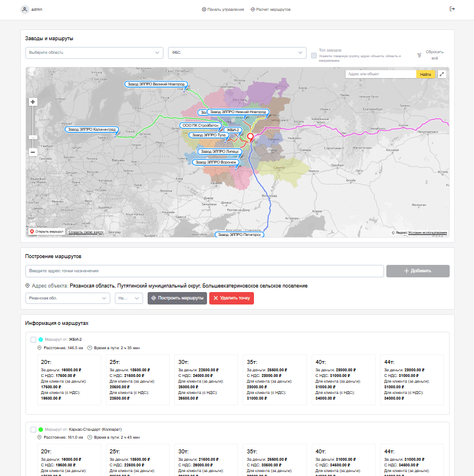
Task: Click the red destination pin on map
Action: [x=250, y=137]
